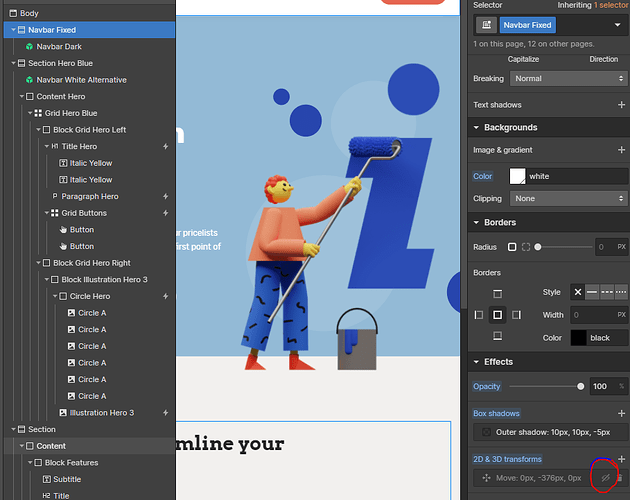The height and width of the screenshot is (500, 630).
Task: Add a text shadow with plus
Action: (621, 105)
